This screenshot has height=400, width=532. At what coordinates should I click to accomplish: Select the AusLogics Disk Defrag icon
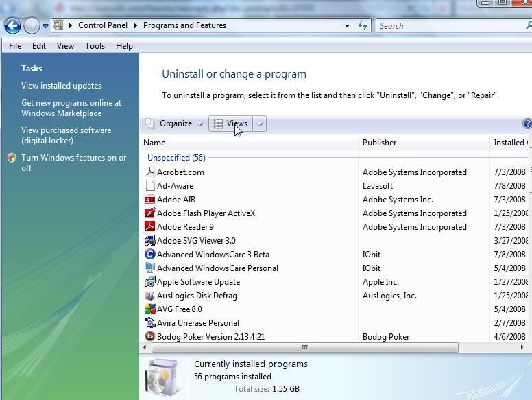click(x=149, y=296)
